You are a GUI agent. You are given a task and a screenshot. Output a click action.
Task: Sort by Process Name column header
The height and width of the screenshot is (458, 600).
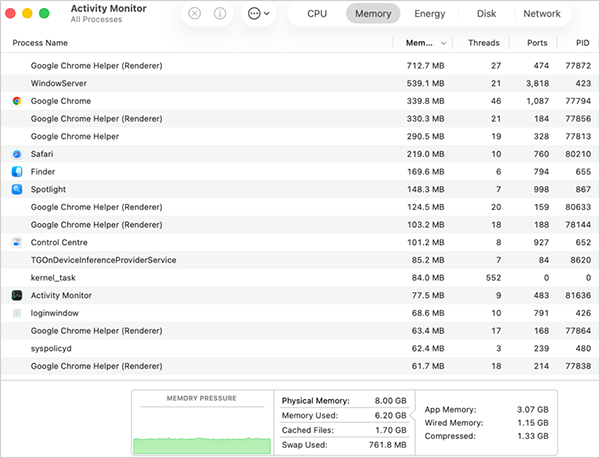tap(40, 43)
